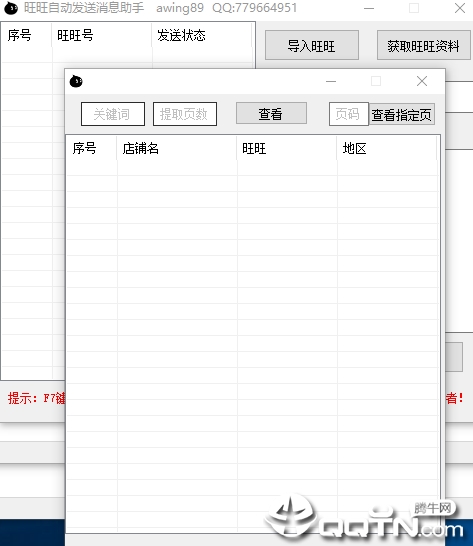Minimize the main application window
The height and width of the screenshot is (546, 473).
369,8
